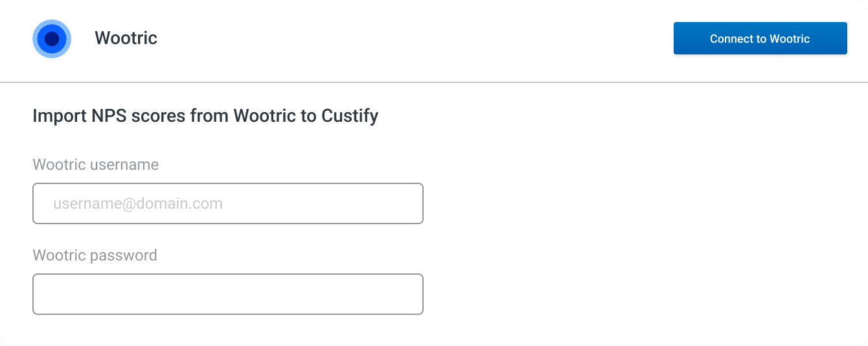This screenshot has width=868, height=346.
Task: Click the dark center of the Wootric logo
Action: (x=52, y=39)
